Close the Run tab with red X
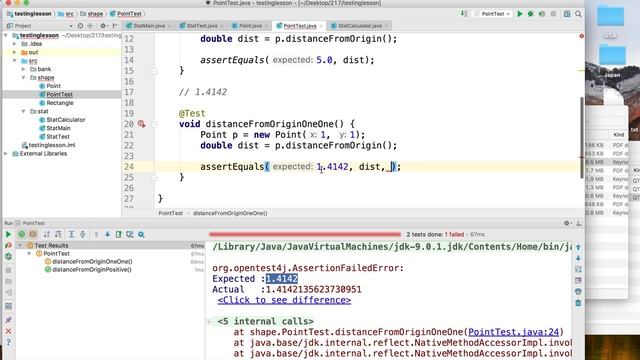Viewport: 640px width, 360px height. [x=8, y=331]
